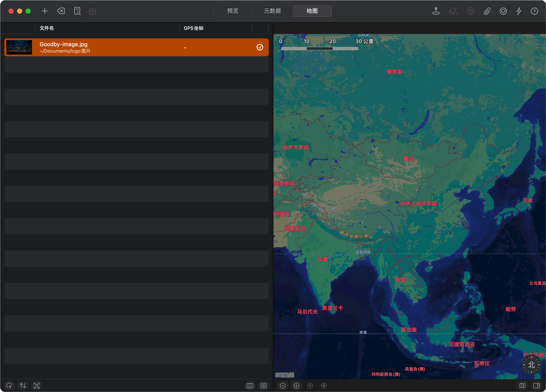Switch to the 预览 tab
This screenshot has width=546, height=392.
click(232, 11)
